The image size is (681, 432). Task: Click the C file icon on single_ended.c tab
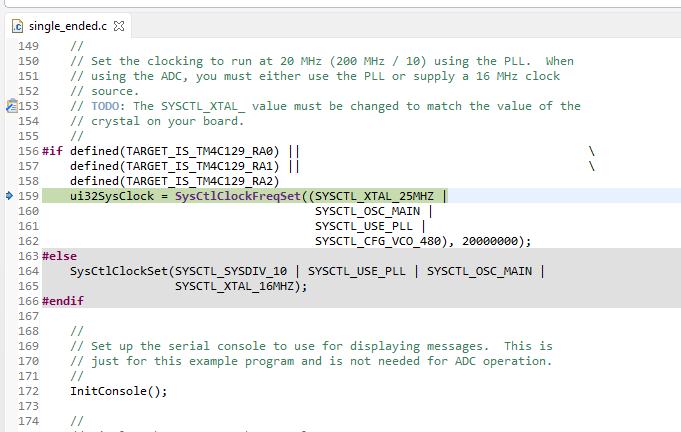[17, 26]
